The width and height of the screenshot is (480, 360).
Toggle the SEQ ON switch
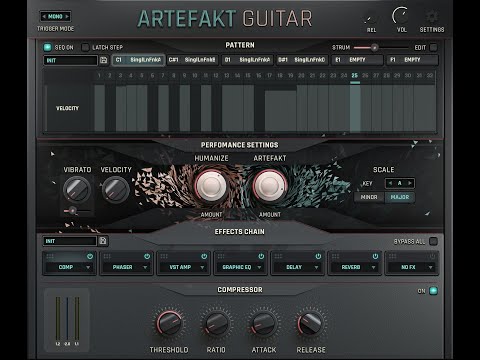pos(47,47)
